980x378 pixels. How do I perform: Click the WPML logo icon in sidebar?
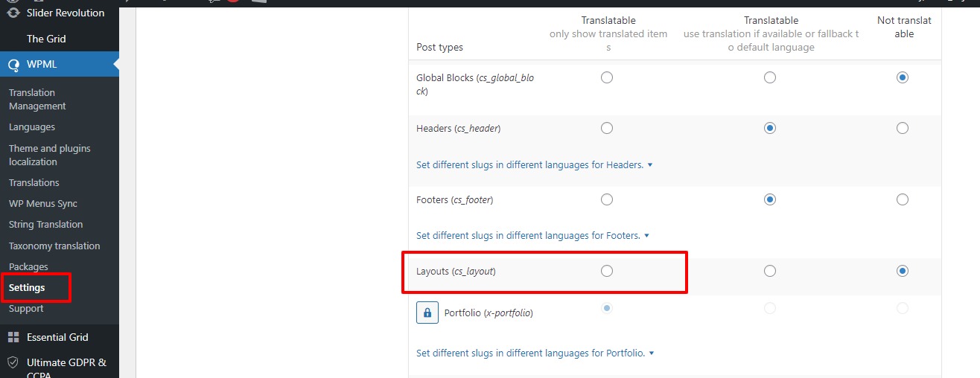click(13, 64)
